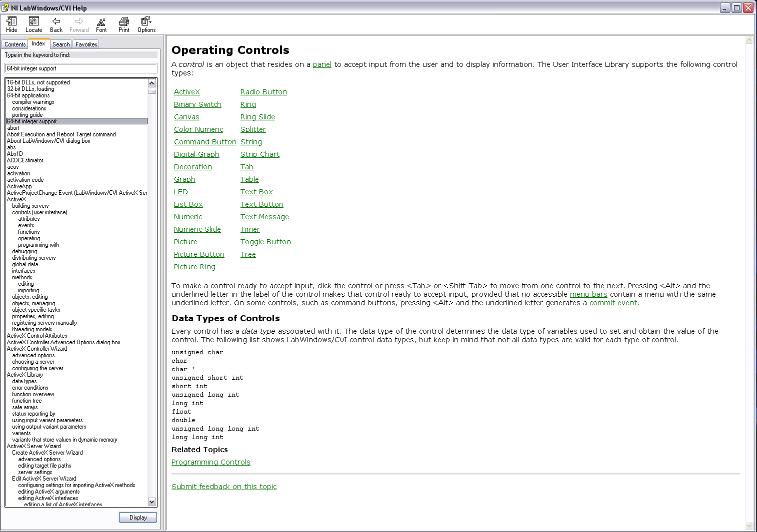The width and height of the screenshot is (757, 532).
Task: Open the Decoration link
Action: point(193,167)
